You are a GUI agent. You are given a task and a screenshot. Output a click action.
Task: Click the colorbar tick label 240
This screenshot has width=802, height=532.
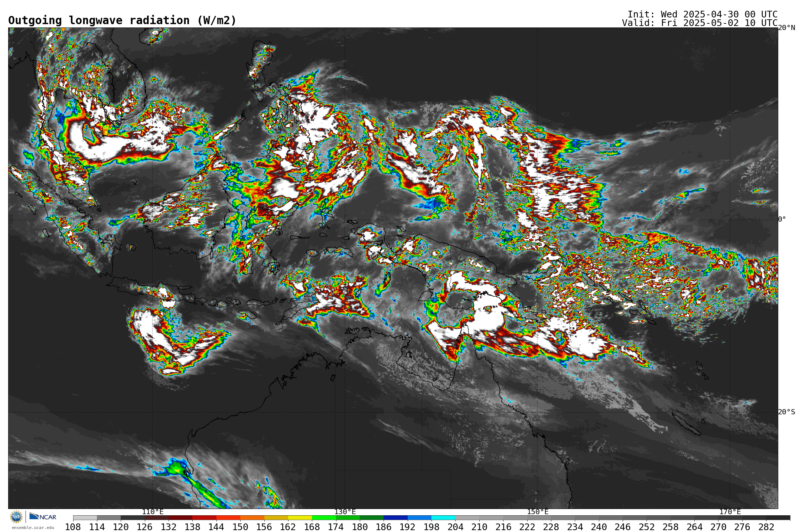click(599, 527)
